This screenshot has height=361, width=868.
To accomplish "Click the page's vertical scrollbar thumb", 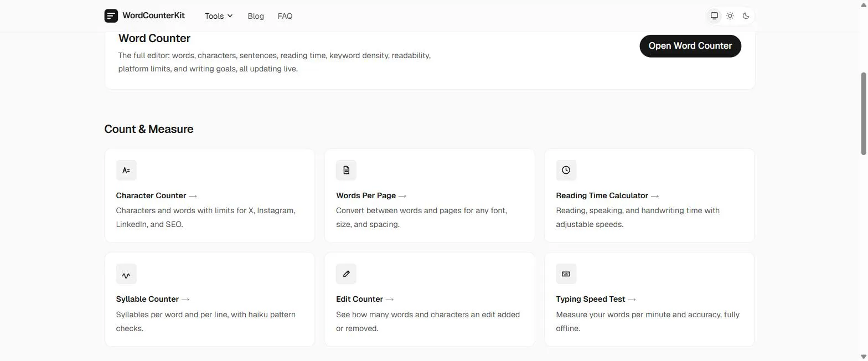I will pyautogui.click(x=863, y=114).
